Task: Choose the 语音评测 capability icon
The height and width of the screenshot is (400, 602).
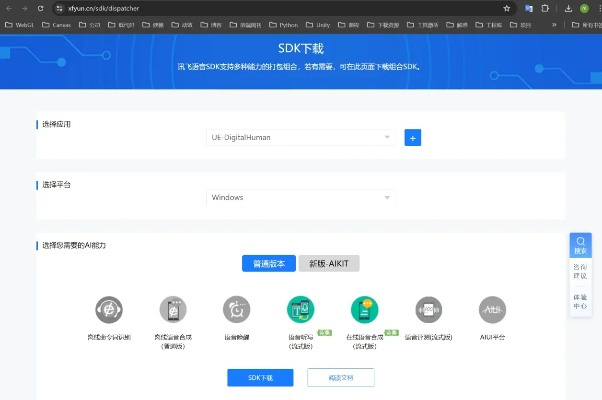Action: pyautogui.click(x=429, y=309)
